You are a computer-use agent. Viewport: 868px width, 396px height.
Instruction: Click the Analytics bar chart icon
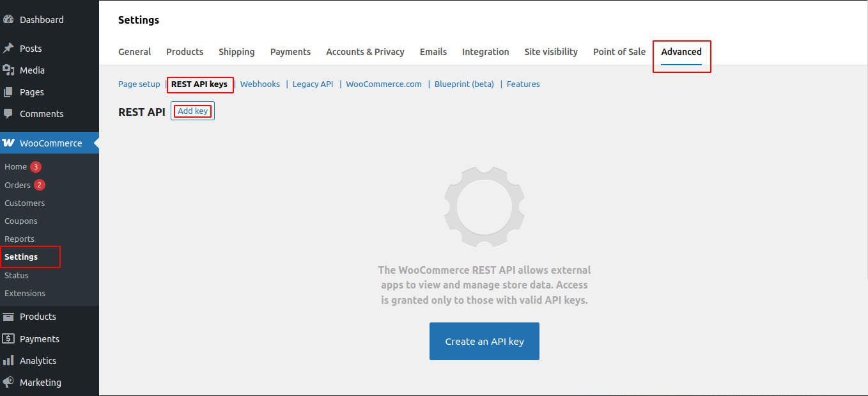[8, 361]
